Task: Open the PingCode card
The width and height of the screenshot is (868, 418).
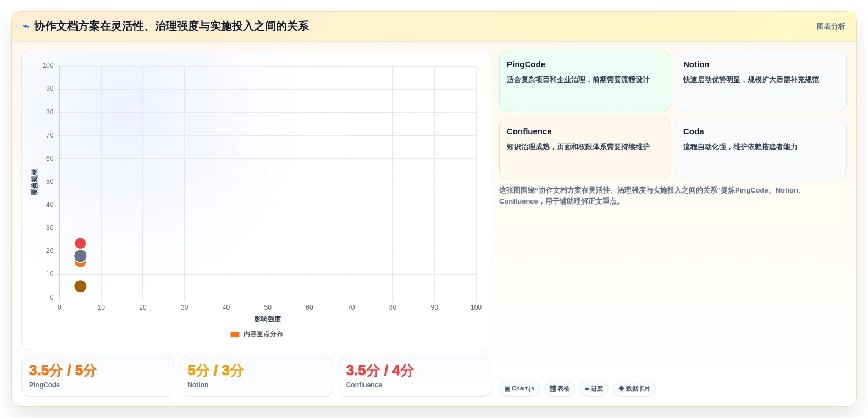Action: [x=584, y=81]
